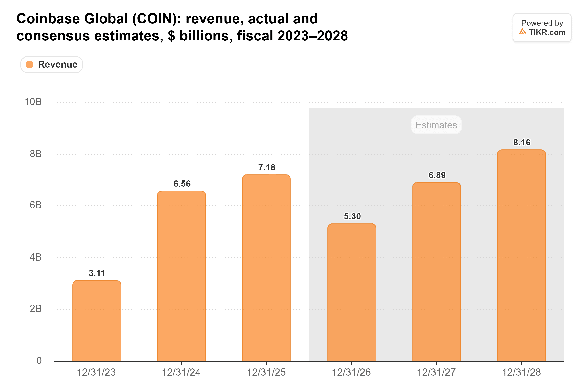Select the 12/31/26 estimate bar
Viewport: 588px width, 392px height.
[352, 292]
